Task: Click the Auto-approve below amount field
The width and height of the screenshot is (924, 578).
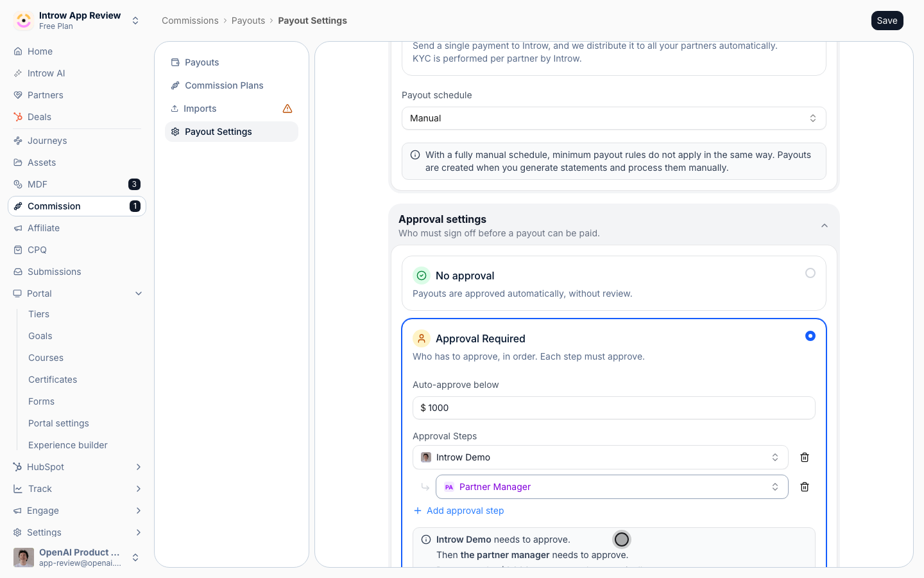Action: (614, 408)
